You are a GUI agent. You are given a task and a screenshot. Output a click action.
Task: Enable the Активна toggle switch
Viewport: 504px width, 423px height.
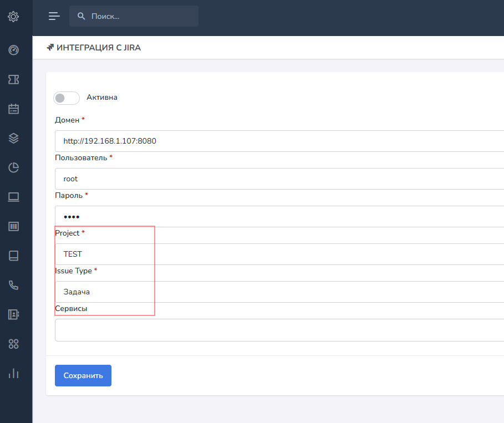[x=67, y=98]
